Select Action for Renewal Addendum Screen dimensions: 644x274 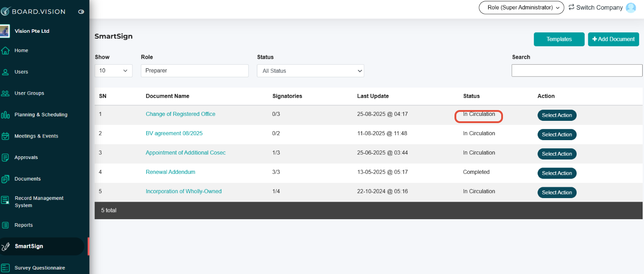(557, 173)
